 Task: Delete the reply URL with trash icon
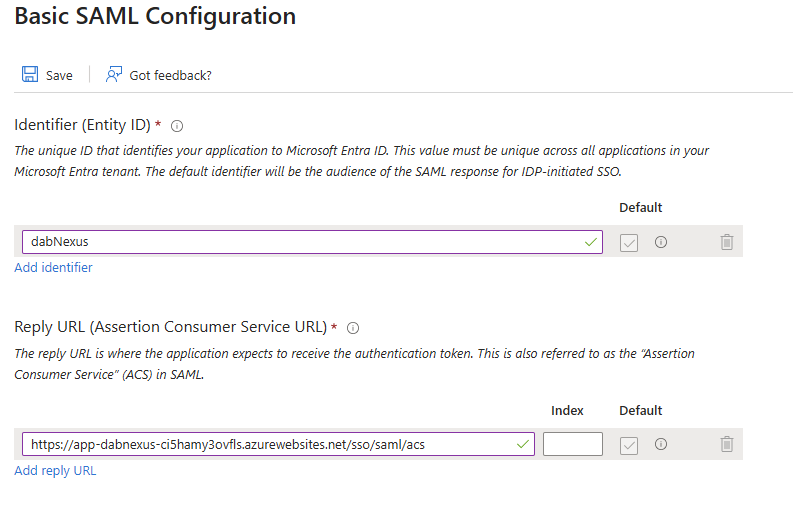pyautogui.click(x=727, y=444)
